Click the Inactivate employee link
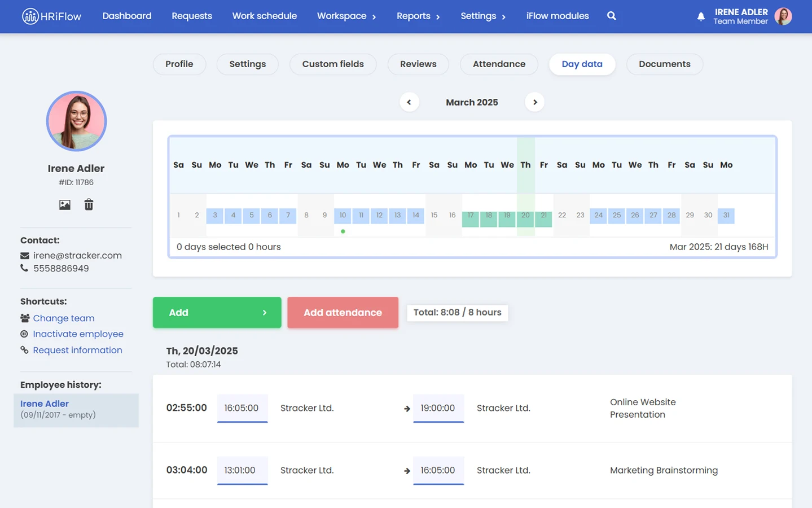This screenshot has height=508, width=812. 78,334
